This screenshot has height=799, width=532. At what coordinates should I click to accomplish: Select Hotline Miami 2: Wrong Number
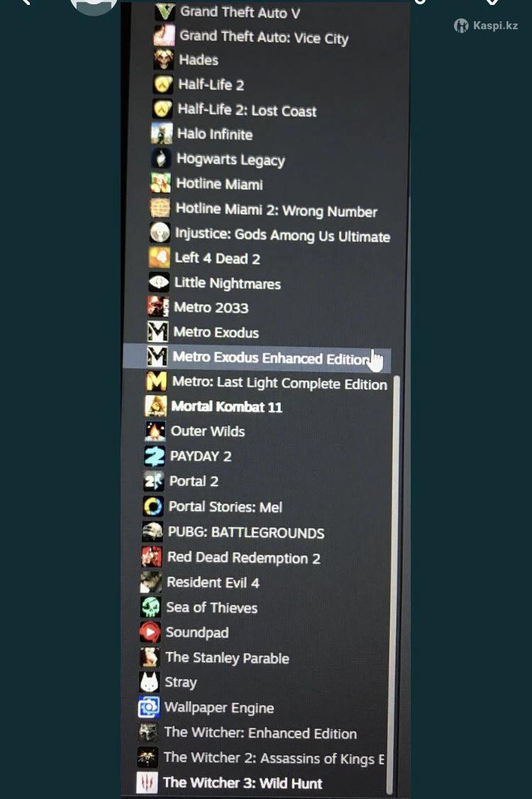[276, 210]
